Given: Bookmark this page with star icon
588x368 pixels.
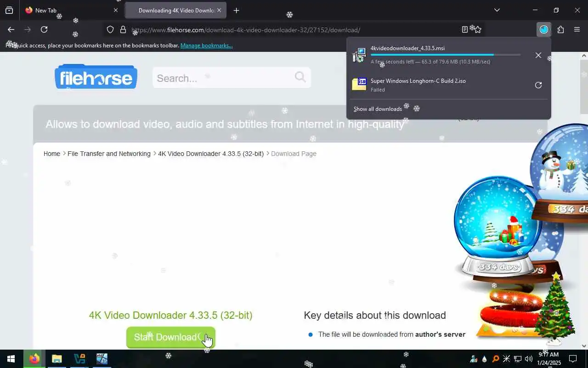Looking at the screenshot, I should [x=478, y=29].
